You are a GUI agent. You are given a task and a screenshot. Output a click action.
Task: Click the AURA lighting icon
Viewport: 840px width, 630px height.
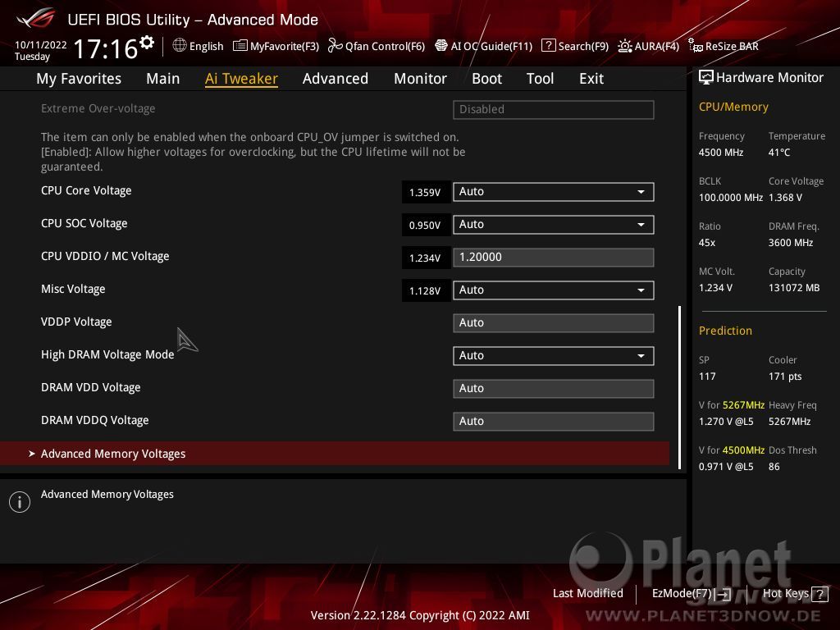[x=624, y=46]
